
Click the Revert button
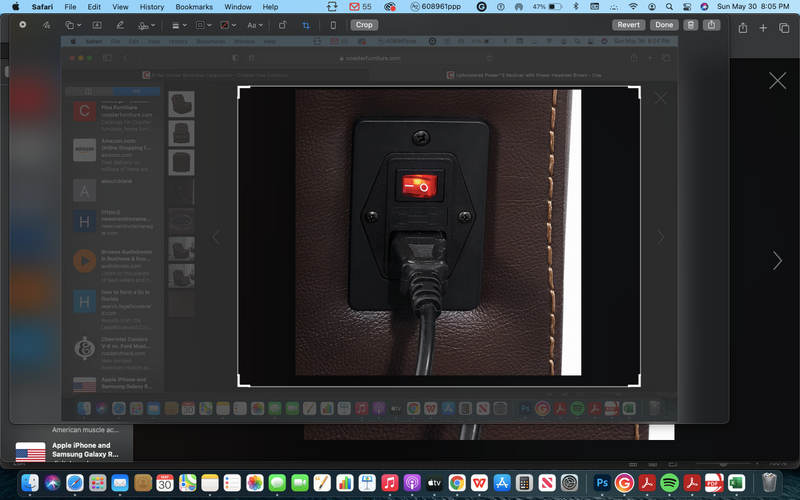[629, 25]
